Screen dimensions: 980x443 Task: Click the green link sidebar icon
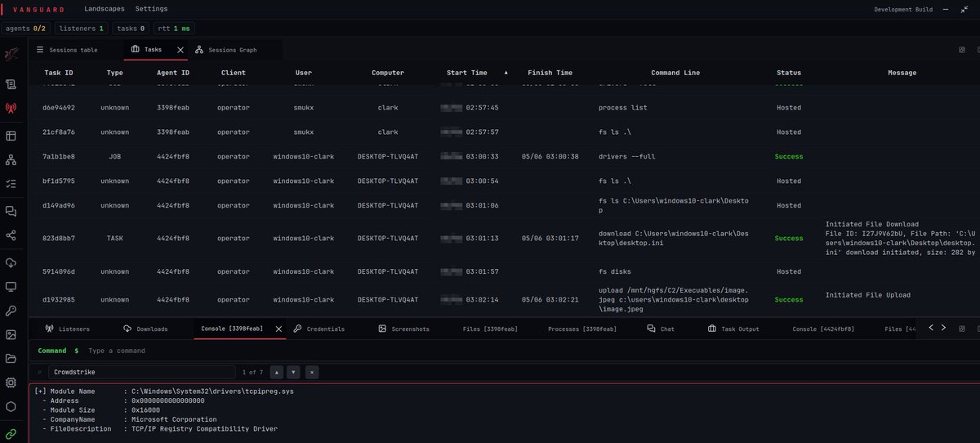(x=11, y=432)
